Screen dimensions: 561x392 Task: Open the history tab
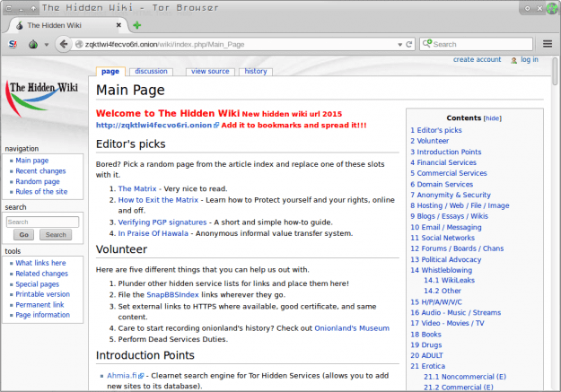click(x=256, y=71)
